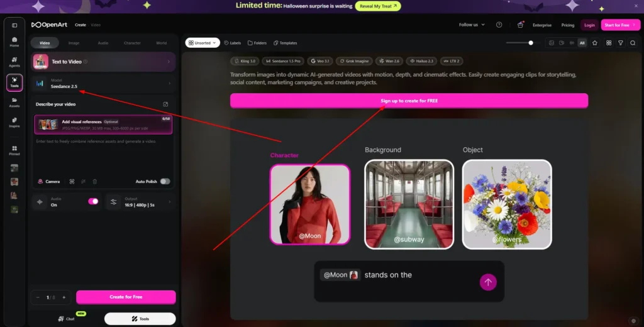Click the Create for Free button
The image size is (644, 327).
click(126, 297)
